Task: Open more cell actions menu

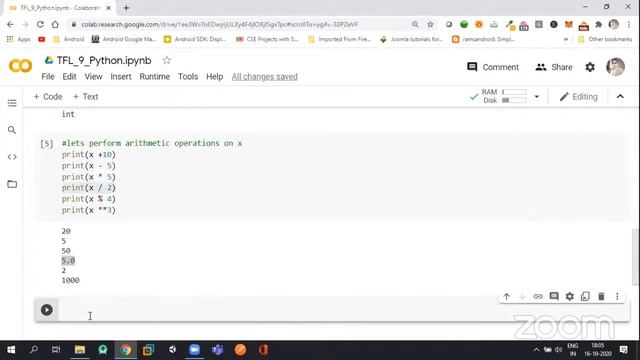Action: pos(617,296)
